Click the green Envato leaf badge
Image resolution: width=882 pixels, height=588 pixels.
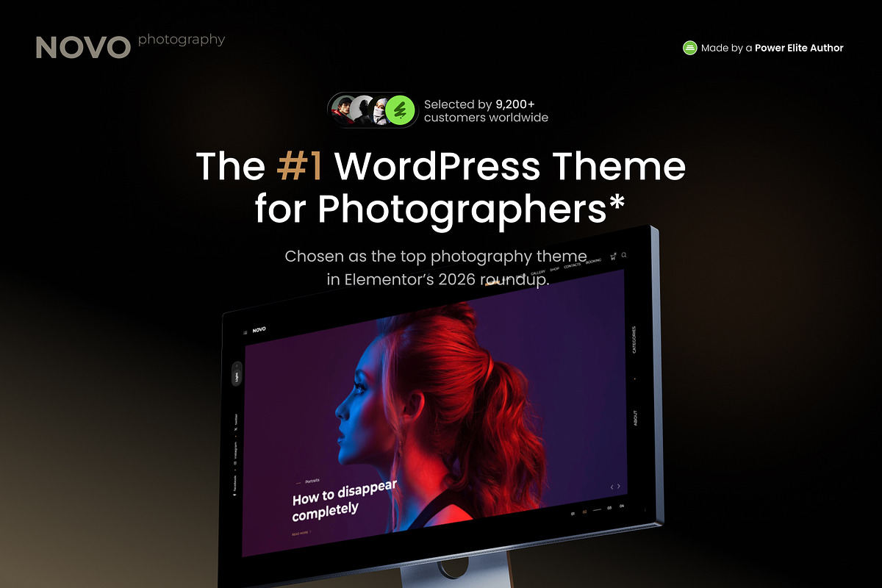pyautogui.click(x=689, y=48)
